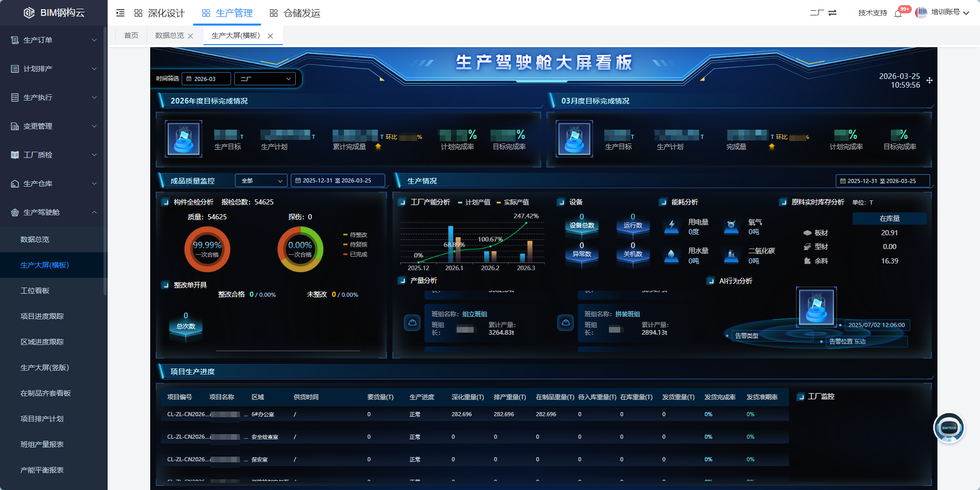Screen dimensions: 980x490
Task: Click the monthly target cube icon
Action: click(x=574, y=139)
